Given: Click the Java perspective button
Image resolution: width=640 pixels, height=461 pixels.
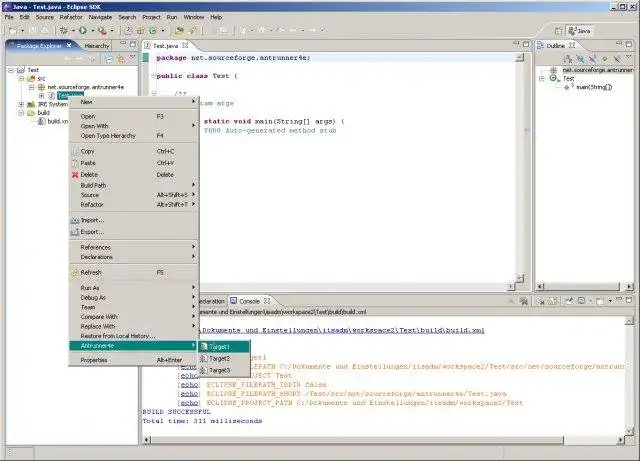Looking at the screenshot, I should 580,31.
